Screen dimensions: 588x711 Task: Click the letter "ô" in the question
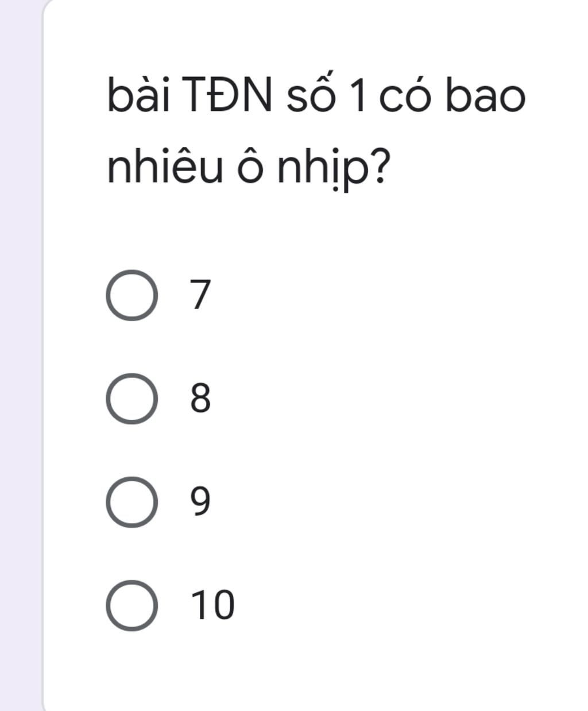pos(249,168)
